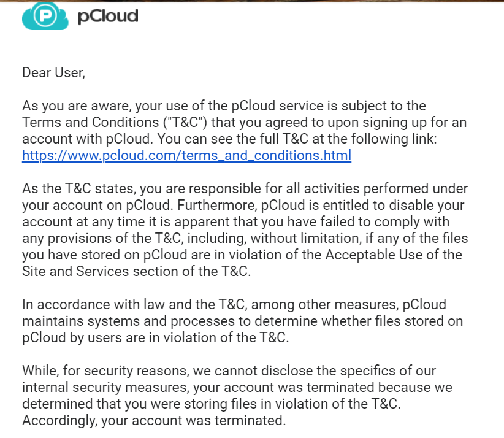Click the paragraph starting "In accordance with law"
Screen dimensions: 504x438
coord(242,321)
